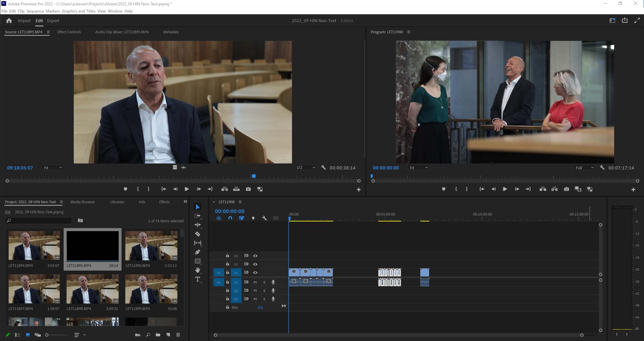
Task: Expand hidden Project panel tabs chevron
Action: (185, 202)
